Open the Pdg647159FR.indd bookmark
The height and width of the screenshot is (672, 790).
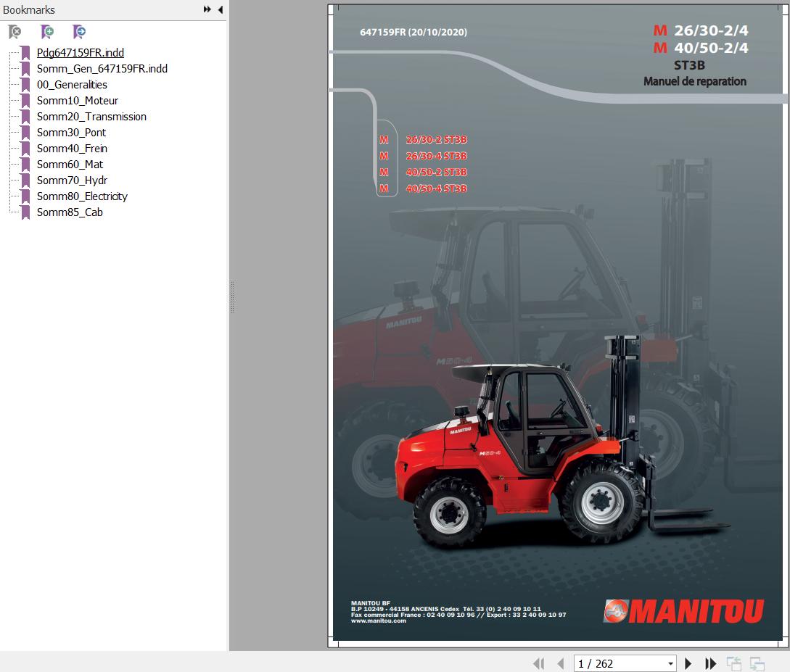pyautogui.click(x=80, y=52)
